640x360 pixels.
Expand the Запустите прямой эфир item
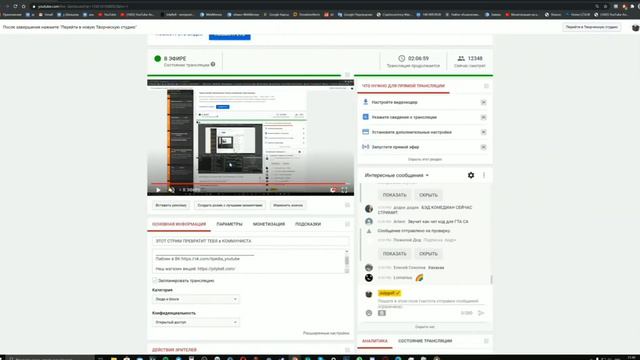click(x=483, y=147)
